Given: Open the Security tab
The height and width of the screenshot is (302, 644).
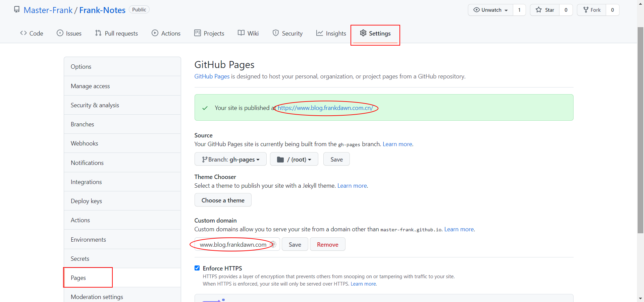Looking at the screenshot, I should (x=287, y=33).
